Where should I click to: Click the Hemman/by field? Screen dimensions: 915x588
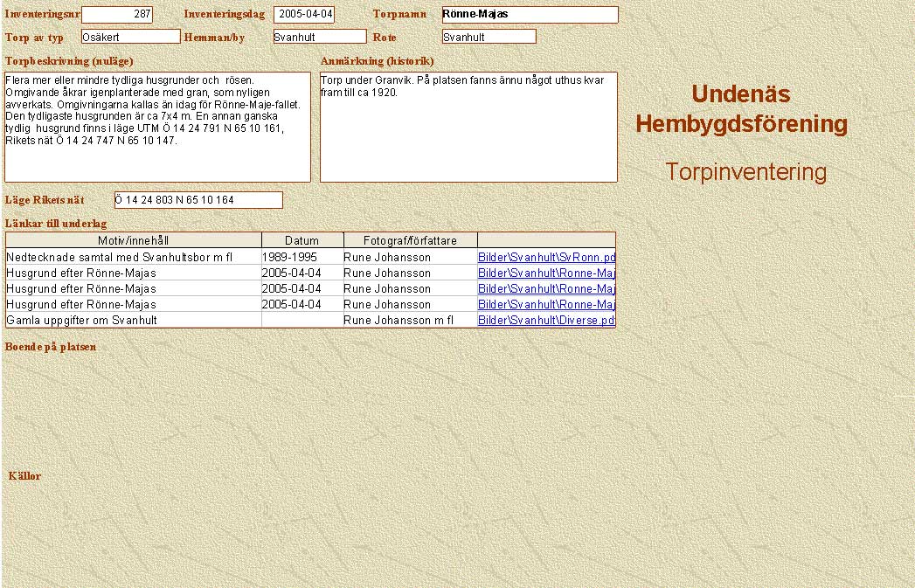coord(319,37)
